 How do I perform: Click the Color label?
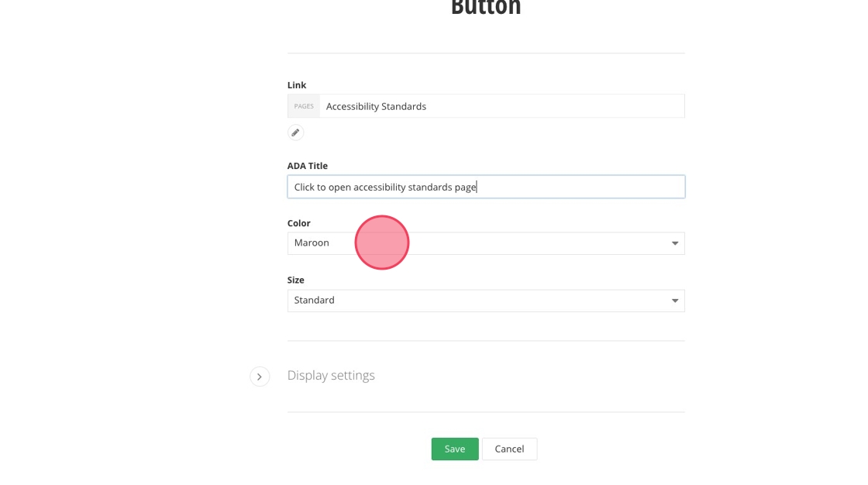pos(298,223)
